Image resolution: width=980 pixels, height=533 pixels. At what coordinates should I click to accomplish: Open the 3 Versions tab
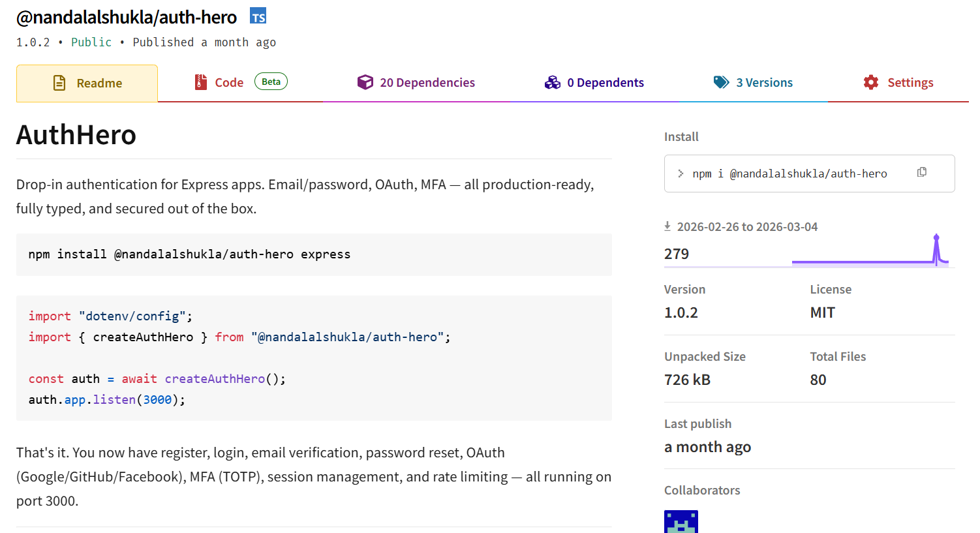click(764, 83)
